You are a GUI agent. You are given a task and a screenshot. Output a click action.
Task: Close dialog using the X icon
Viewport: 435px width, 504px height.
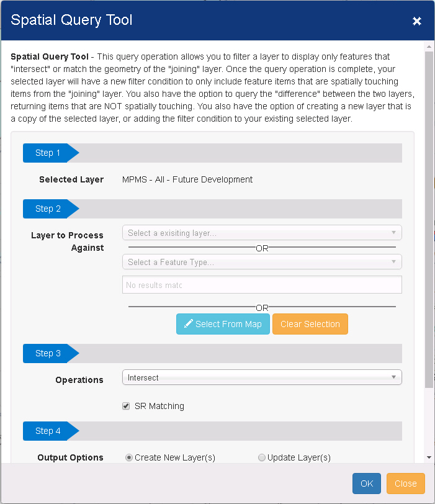[417, 21]
